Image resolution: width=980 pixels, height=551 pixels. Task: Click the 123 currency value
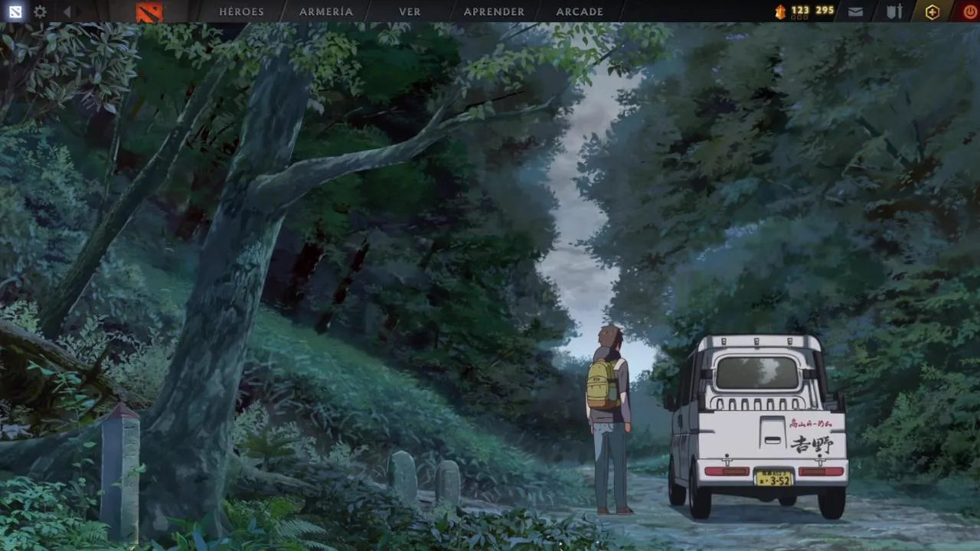800,10
